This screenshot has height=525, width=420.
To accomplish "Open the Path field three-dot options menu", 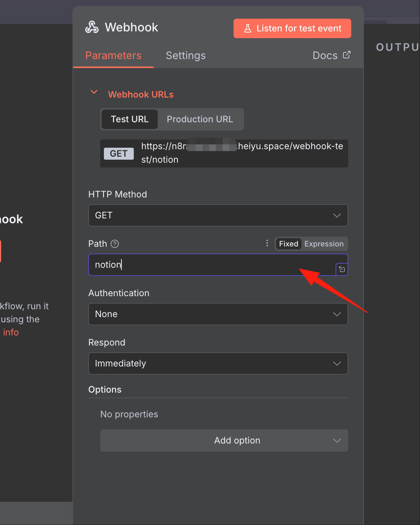I will coord(267,243).
